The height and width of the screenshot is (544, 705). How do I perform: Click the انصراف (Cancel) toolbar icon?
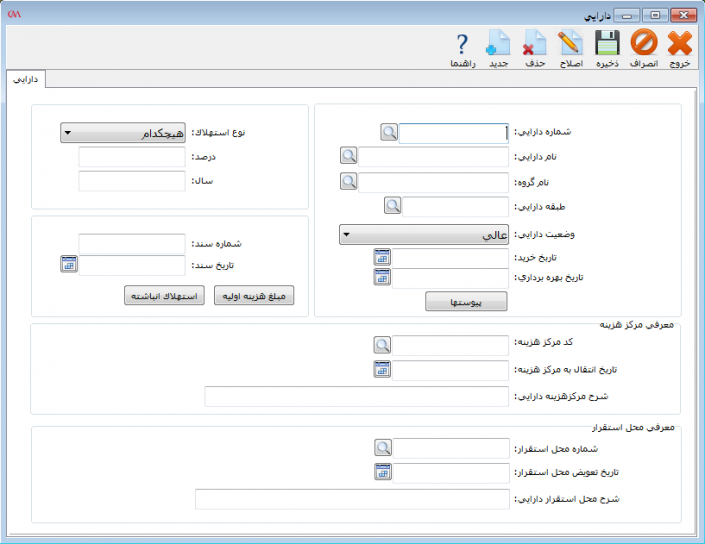(x=644, y=43)
